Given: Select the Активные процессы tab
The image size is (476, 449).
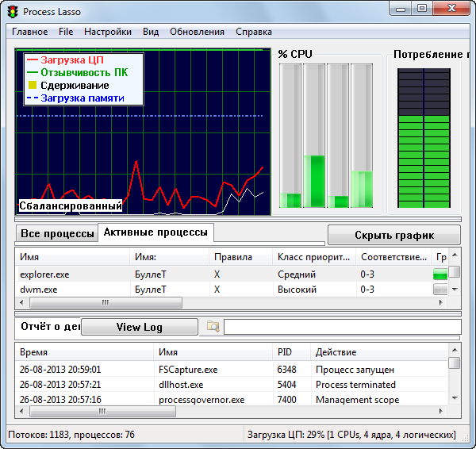Looking at the screenshot, I should click(x=156, y=232).
